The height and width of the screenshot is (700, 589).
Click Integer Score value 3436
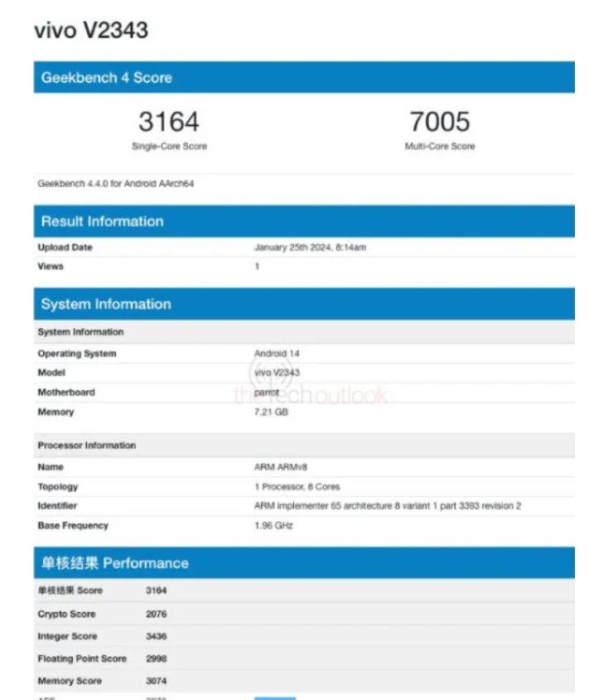point(157,636)
